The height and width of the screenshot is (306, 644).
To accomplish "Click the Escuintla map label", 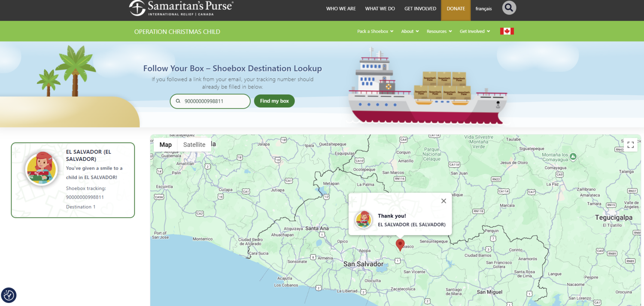I will point(164,187).
